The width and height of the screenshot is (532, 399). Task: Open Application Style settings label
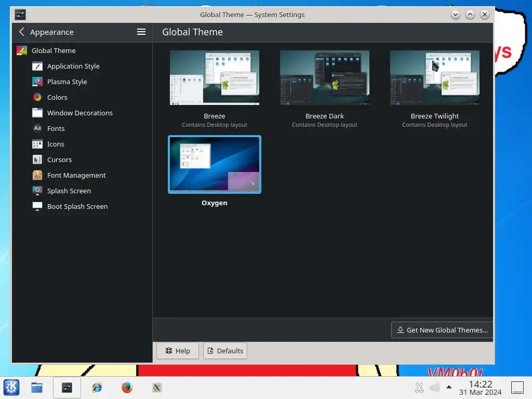pos(73,66)
